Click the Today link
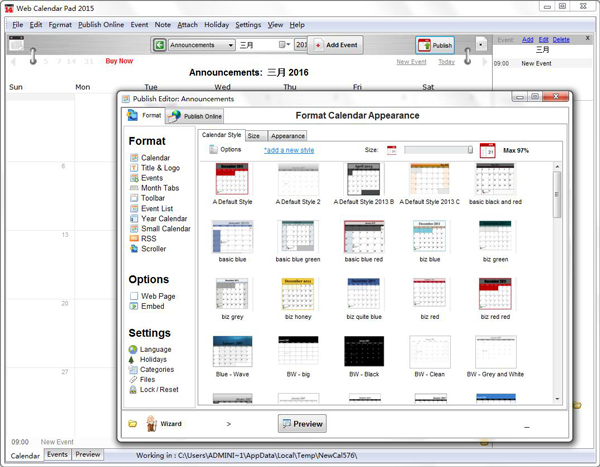The image size is (600, 467). (x=446, y=62)
